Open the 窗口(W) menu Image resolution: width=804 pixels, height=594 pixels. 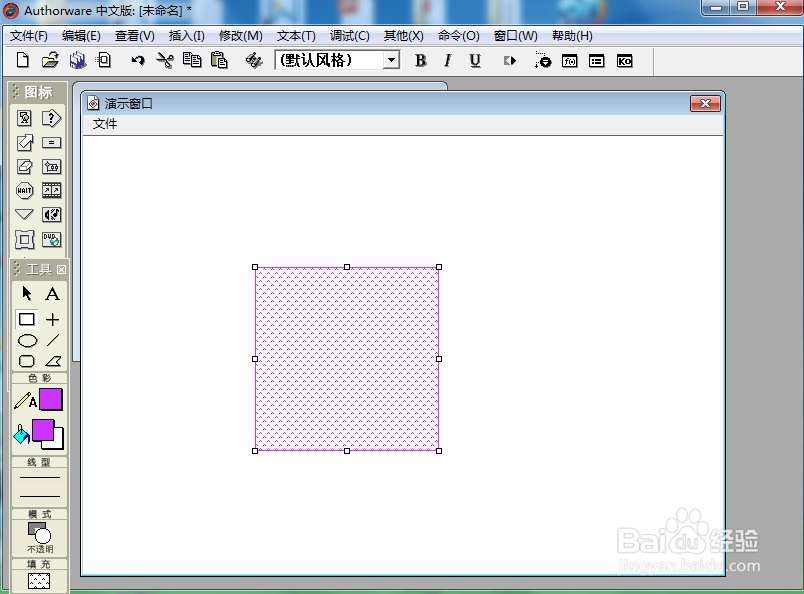pos(515,36)
